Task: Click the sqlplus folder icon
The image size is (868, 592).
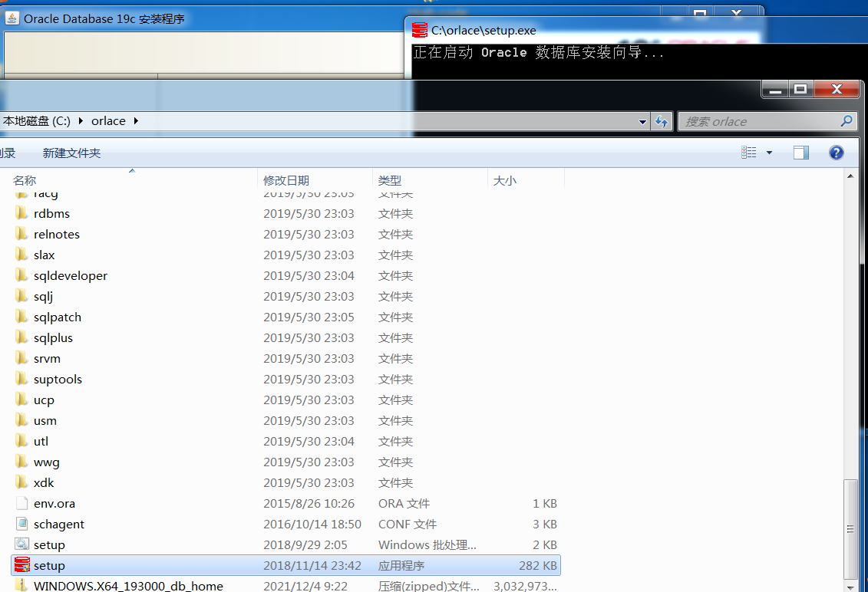Action: tap(21, 337)
